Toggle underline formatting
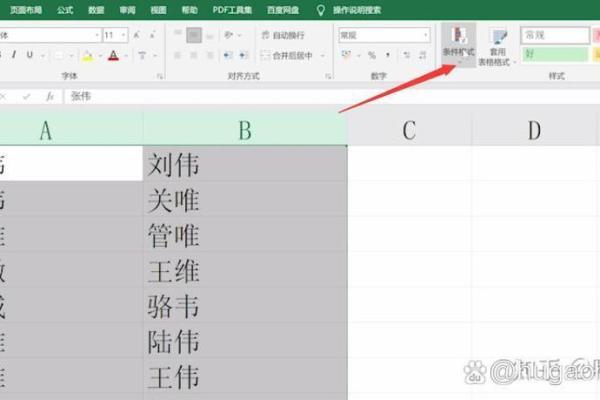The image size is (600, 400). pyautogui.click(x=30, y=55)
